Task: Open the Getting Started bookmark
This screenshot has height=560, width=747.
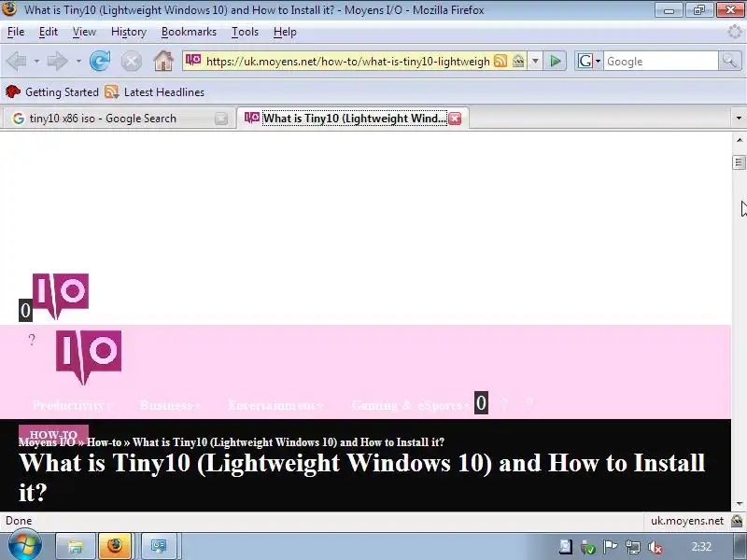Action: (52, 91)
